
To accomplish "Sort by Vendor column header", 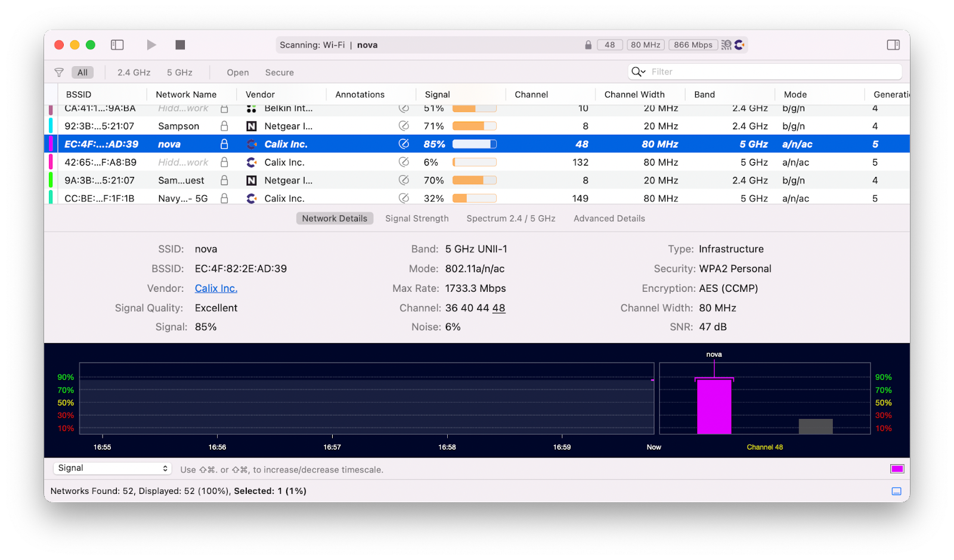I will pyautogui.click(x=260, y=95).
